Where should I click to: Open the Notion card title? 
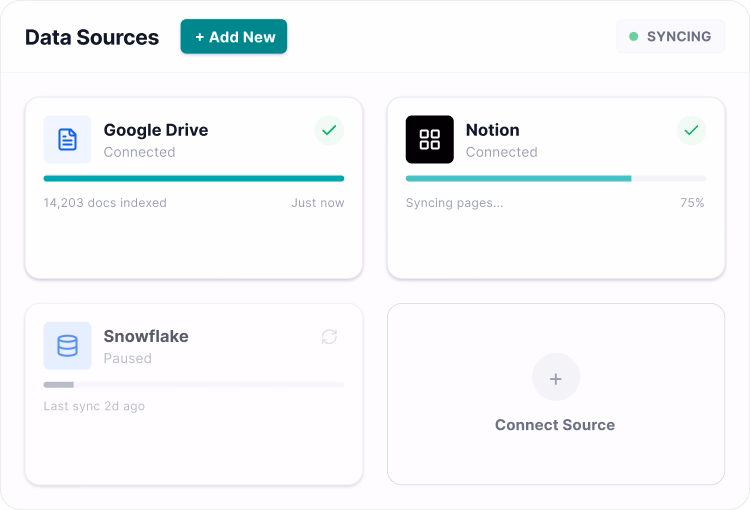point(493,130)
